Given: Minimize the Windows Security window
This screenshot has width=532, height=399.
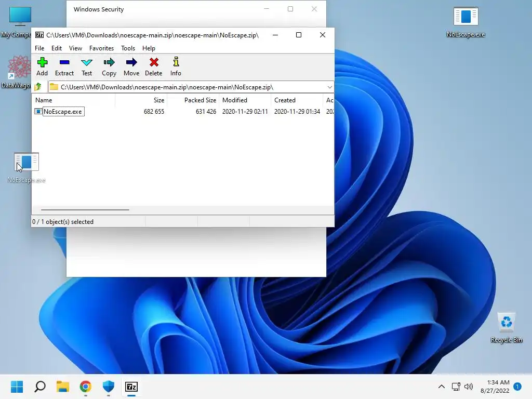Looking at the screenshot, I should (267, 9).
